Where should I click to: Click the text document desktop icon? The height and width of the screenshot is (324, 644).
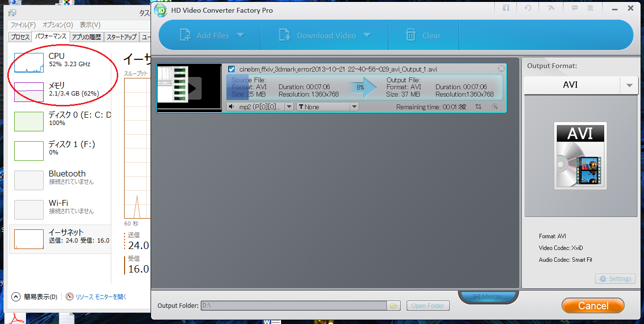point(66,319)
